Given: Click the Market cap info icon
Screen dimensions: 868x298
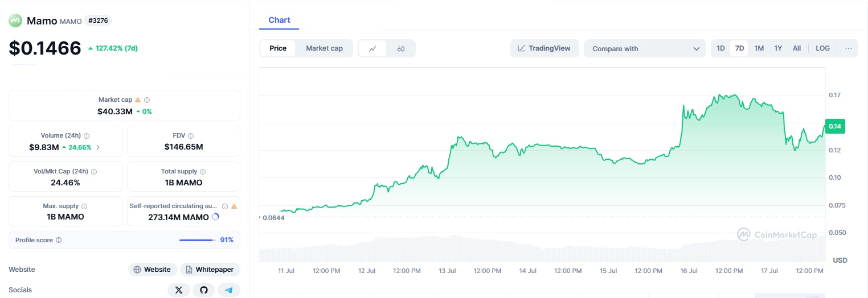Looking at the screenshot, I should 147,100.
